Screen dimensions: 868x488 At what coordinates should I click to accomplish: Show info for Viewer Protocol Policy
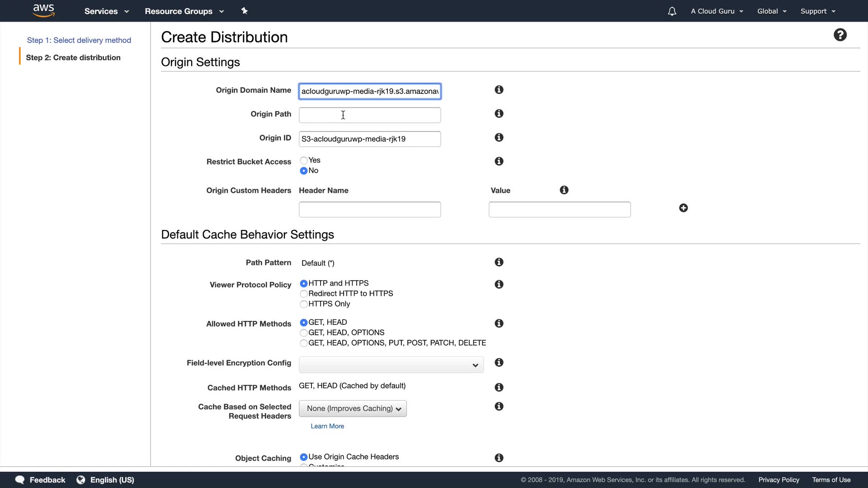[x=499, y=284]
